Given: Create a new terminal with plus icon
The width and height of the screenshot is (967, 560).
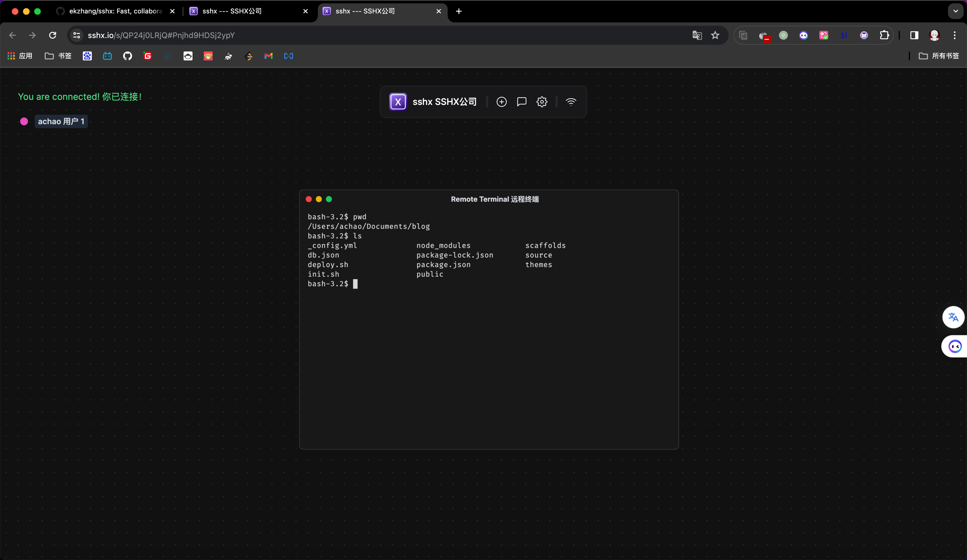Looking at the screenshot, I should click(x=501, y=102).
